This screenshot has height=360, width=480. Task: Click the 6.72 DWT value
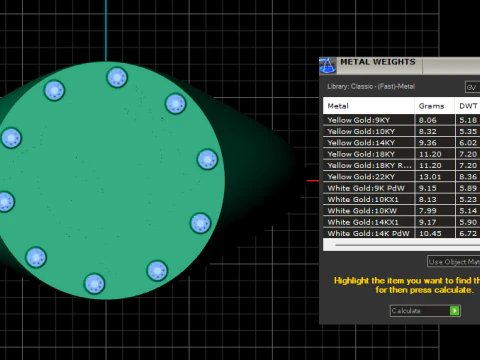pyautogui.click(x=468, y=233)
